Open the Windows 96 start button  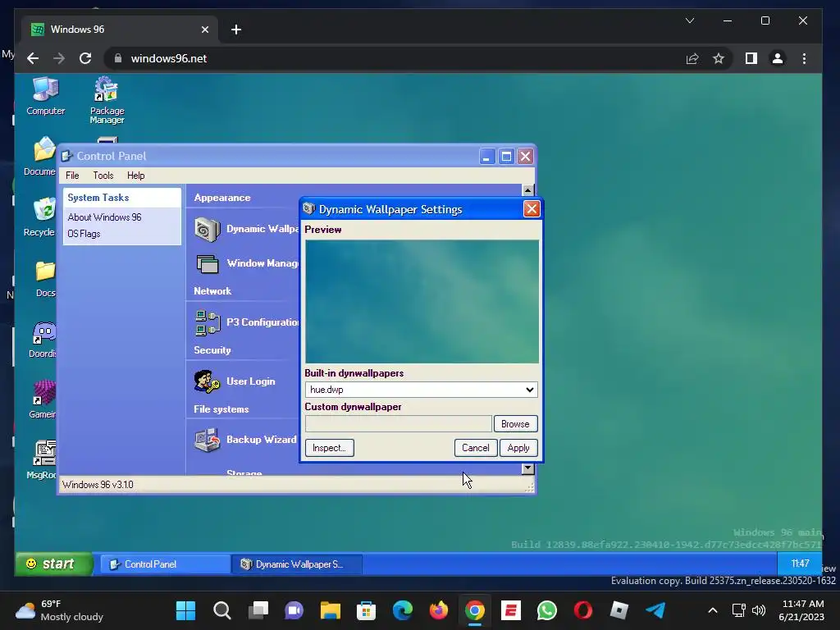(x=54, y=564)
